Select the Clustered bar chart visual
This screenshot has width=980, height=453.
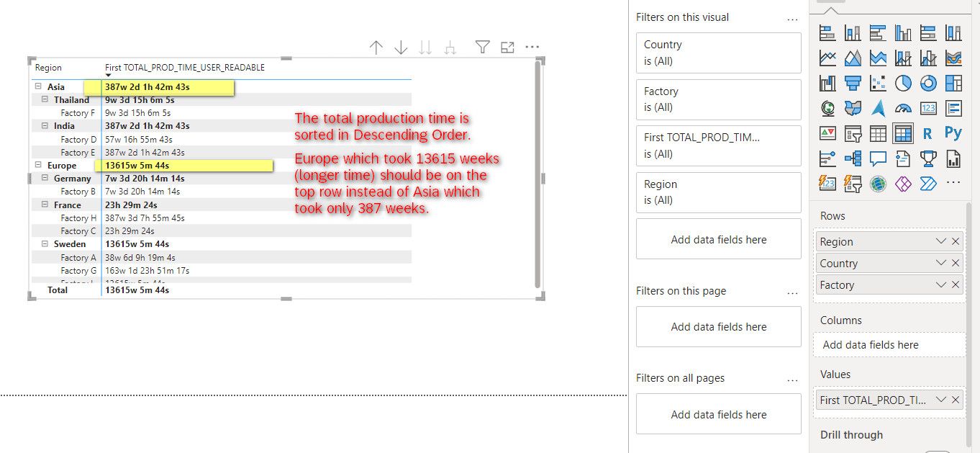click(x=878, y=32)
